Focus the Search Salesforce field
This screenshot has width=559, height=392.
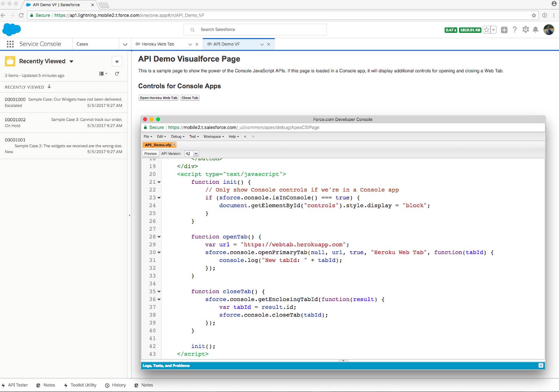tap(255, 30)
